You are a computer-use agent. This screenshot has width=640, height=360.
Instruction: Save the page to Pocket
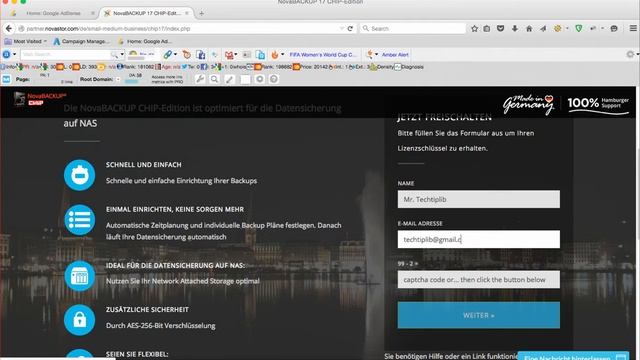pos(500,29)
